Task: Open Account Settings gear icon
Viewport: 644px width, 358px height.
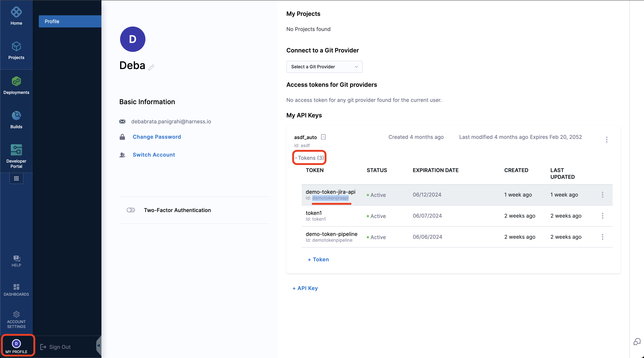Action: (16, 319)
